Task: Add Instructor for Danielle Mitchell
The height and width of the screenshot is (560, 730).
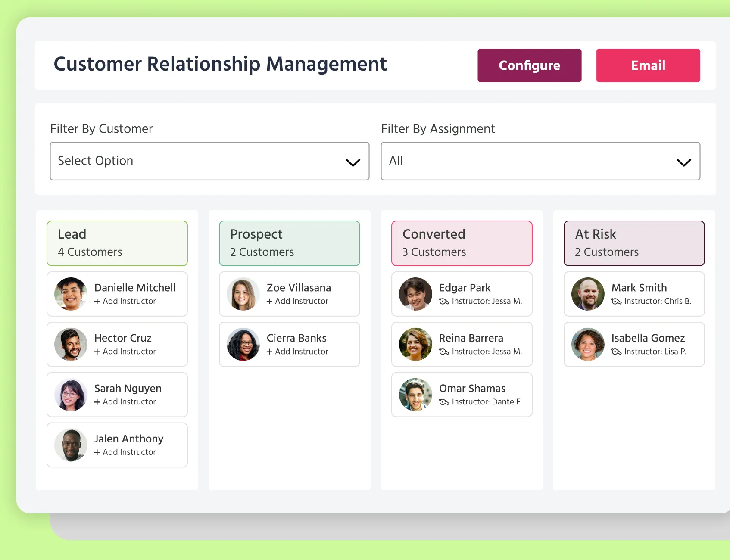Action: pos(125,301)
